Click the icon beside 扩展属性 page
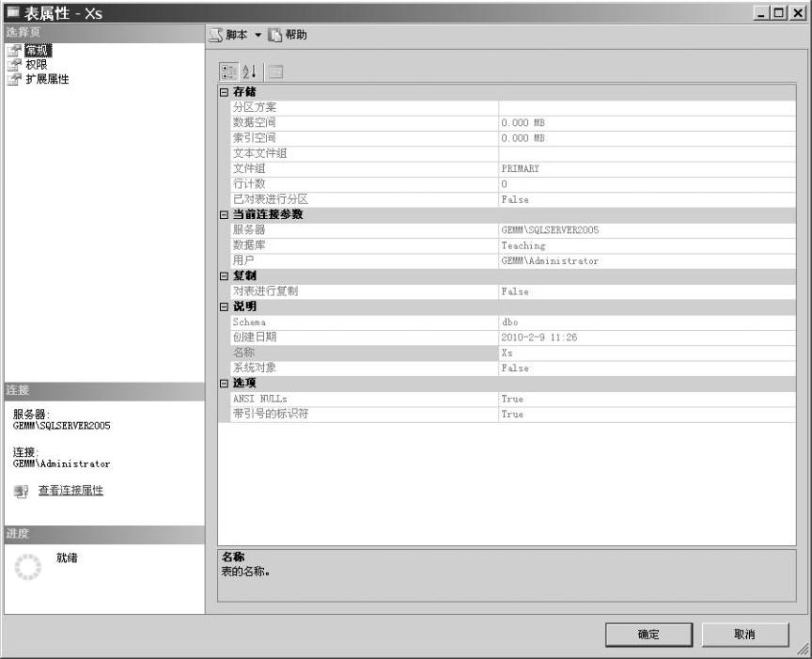The height and width of the screenshot is (659, 812). (x=14, y=79)
